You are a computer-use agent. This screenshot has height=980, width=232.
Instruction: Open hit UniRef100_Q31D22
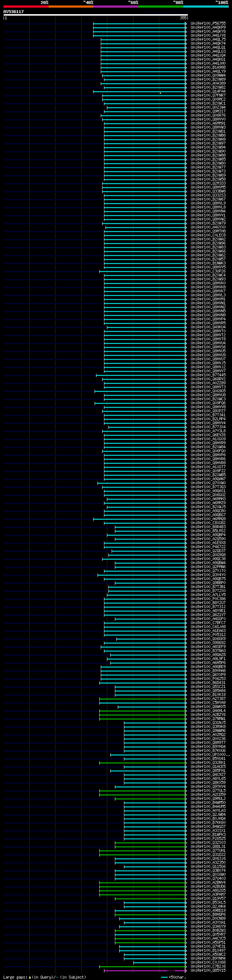pos(208,854)
